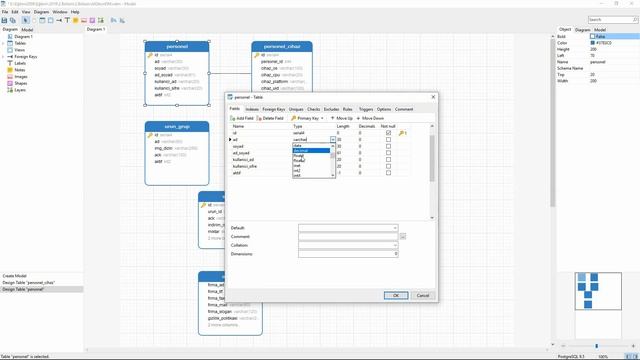Click the Delete Field icon

(x=259, y=118)
